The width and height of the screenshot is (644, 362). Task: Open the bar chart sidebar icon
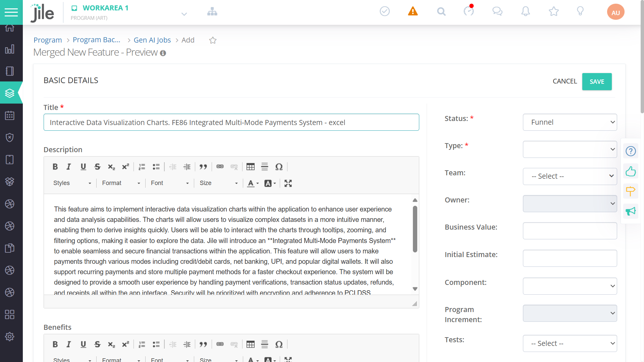[10, 49]
